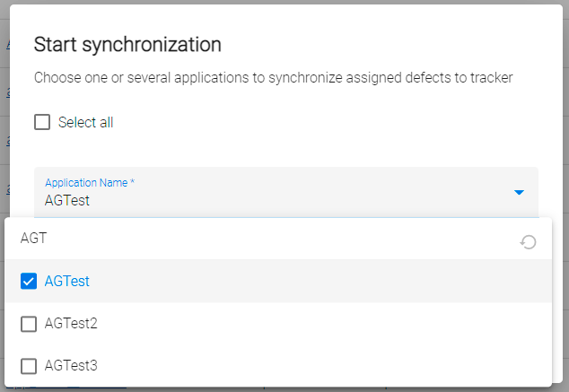
Task: Click the reset search icon in dropdown
Action: (529, 242)
